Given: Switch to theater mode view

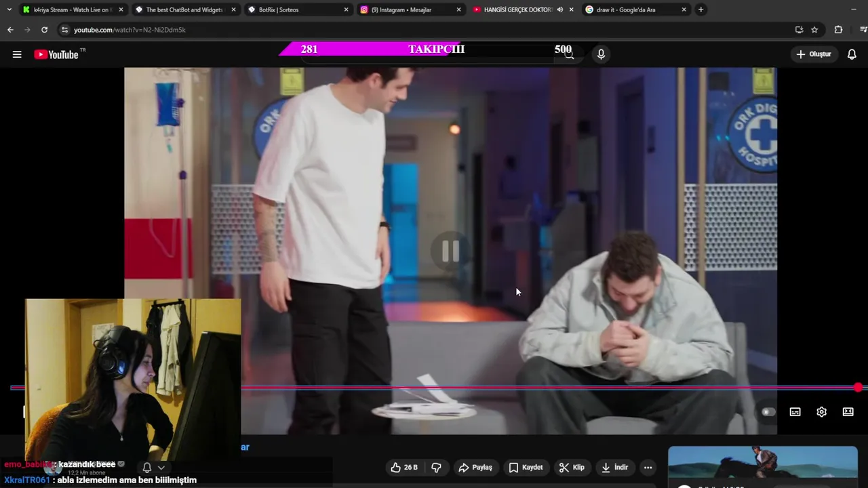Looking at the screenshot, I should point(848,412).
